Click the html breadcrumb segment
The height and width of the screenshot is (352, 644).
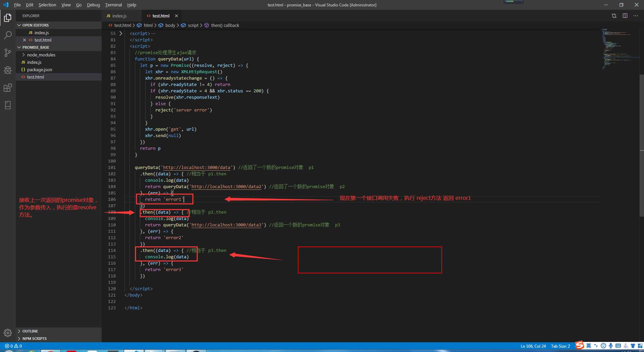pos(145,25)
